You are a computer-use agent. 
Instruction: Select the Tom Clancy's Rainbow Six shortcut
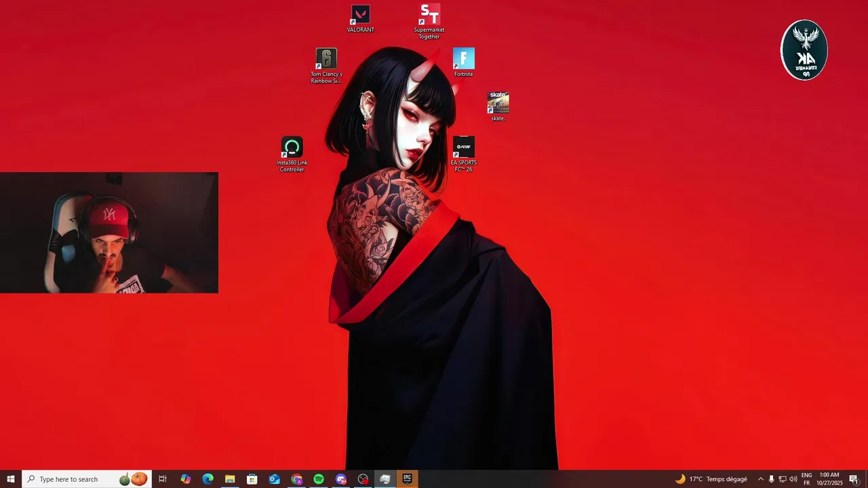326,66
